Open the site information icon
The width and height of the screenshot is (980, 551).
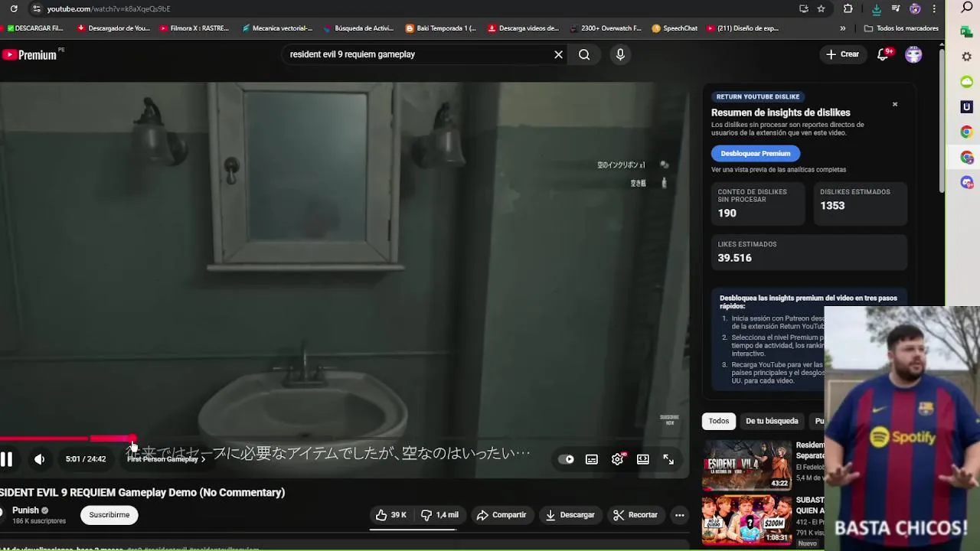point(36,8)
